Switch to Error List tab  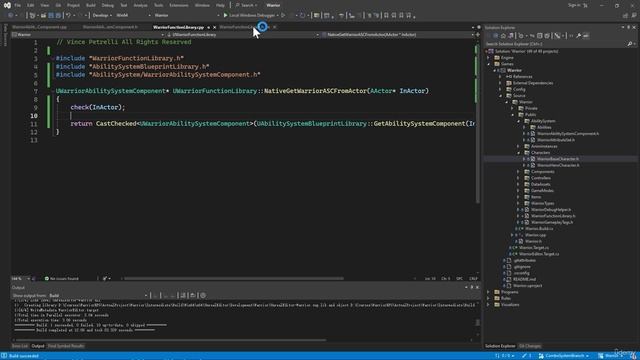pyautogui.click(x=19, y=346)
